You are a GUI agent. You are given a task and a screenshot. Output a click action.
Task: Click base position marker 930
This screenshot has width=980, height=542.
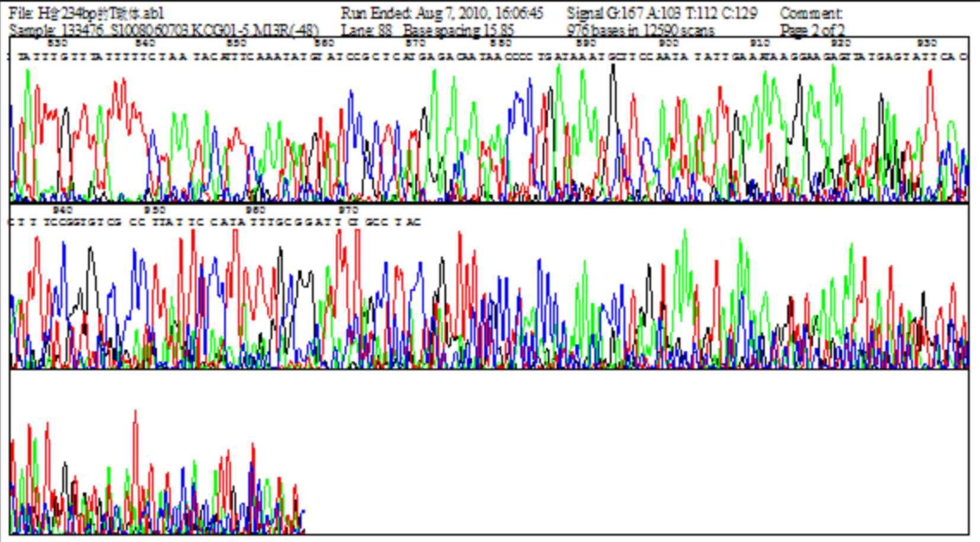coord(927,43)
